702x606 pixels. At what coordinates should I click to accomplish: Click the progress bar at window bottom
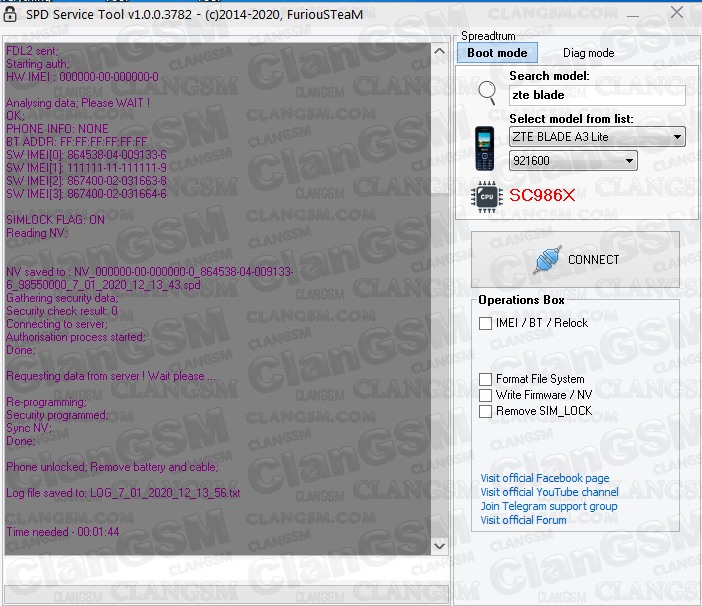[x=227, y=592]
